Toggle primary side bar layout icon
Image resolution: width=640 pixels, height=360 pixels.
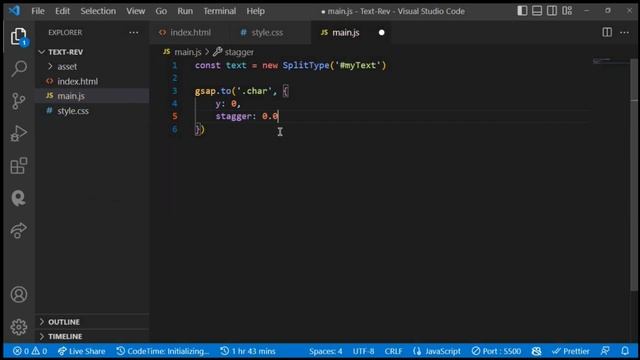coord(522,11)
